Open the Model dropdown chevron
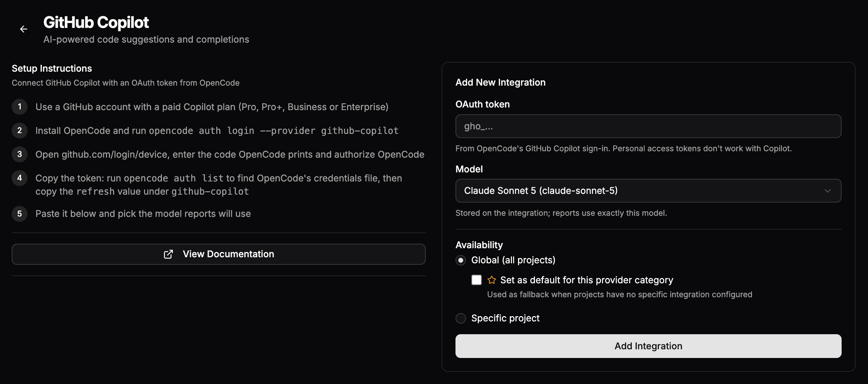The height and width of the screenshot is (384, 868). [x=828, y=191]
